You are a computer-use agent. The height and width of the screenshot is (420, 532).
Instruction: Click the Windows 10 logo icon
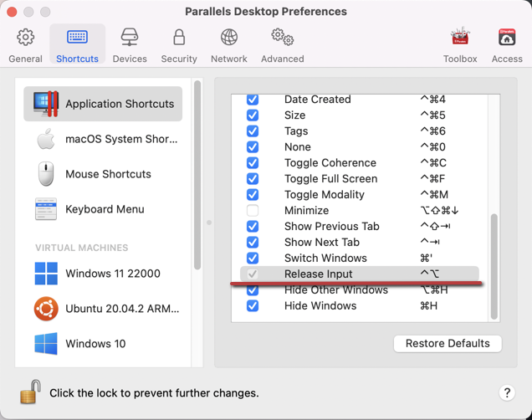[46, 344]
